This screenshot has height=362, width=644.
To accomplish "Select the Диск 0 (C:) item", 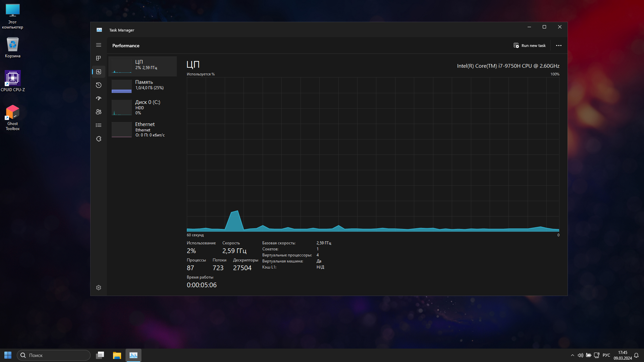I will tap(143, 107).
